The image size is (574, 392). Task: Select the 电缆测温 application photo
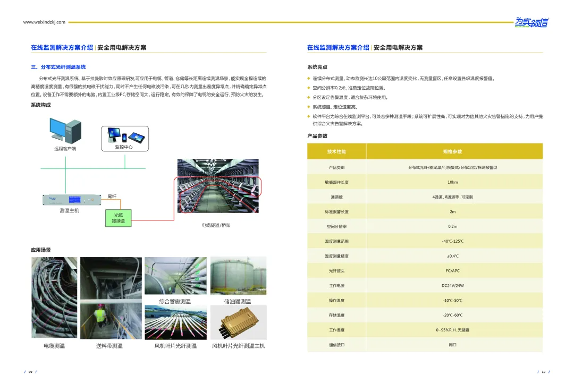[54, 299]
